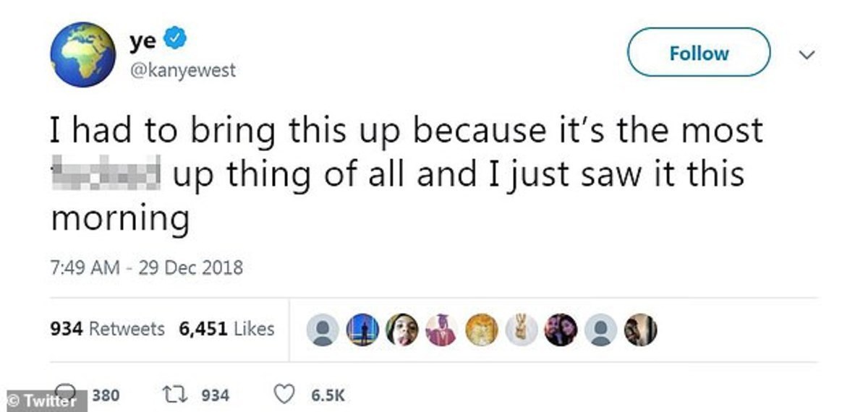Click the tweet text body
The image size is (868, 412).
coord(407,174)
